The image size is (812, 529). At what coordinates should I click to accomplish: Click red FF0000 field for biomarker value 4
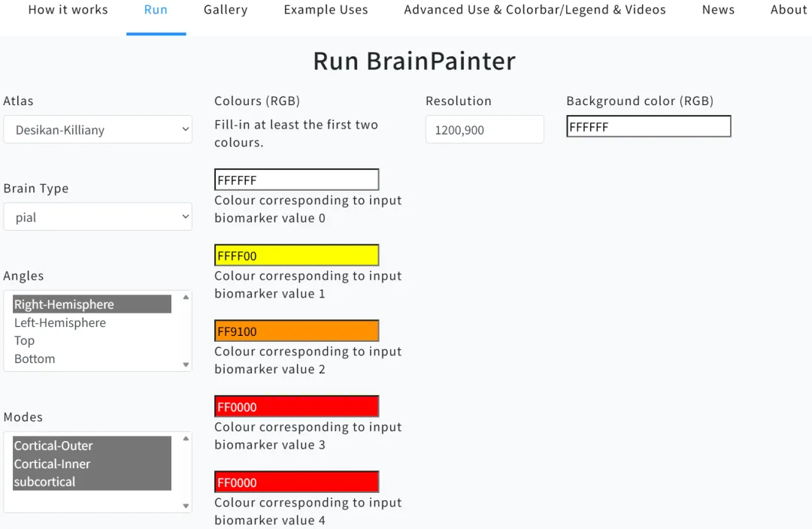point(297,482)
